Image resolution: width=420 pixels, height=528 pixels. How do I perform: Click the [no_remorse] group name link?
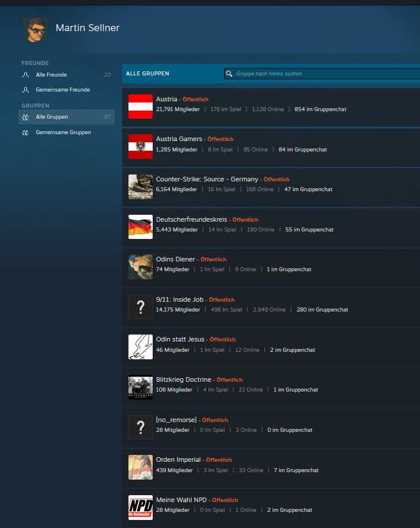click(176, 420)
